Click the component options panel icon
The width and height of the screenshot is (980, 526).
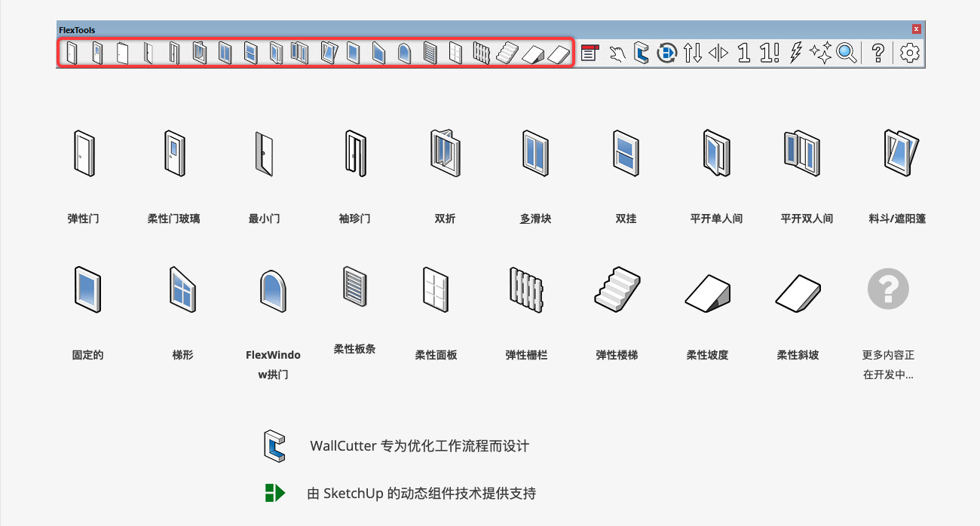[x=590, y=53]
